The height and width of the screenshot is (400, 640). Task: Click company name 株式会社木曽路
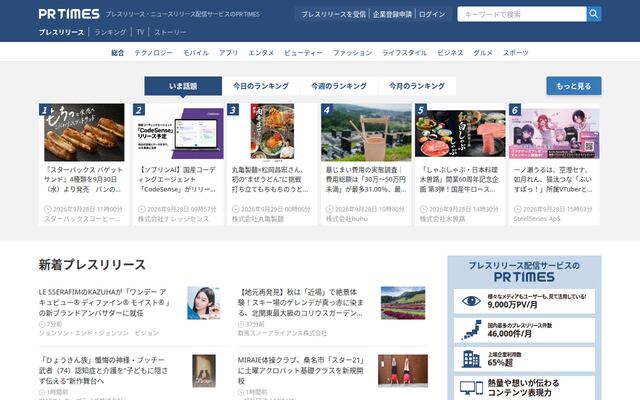click(x=442, y=219)
